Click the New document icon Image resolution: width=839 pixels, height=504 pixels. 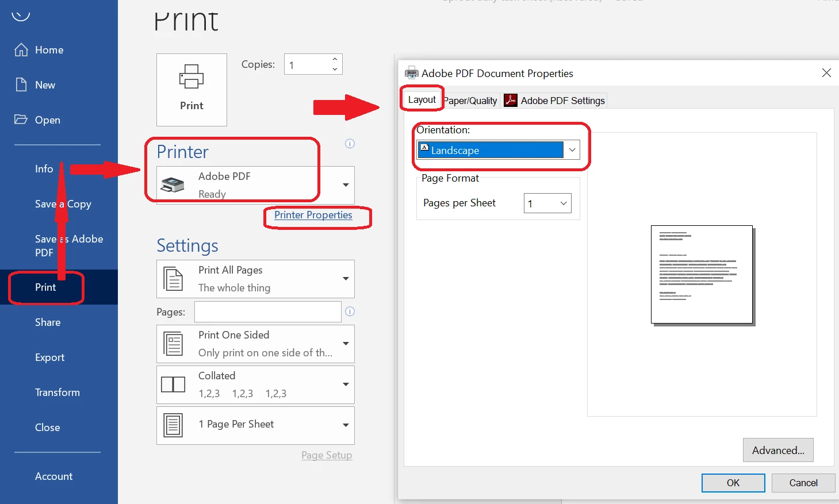pyautogui.click(x=21, y=85)
